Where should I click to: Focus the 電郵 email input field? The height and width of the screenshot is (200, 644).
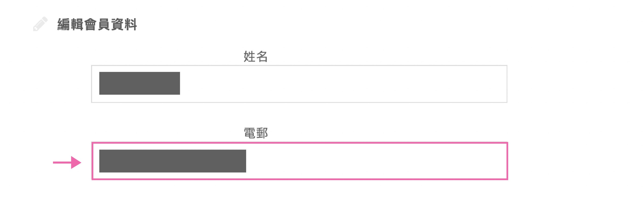click(300, 161)
